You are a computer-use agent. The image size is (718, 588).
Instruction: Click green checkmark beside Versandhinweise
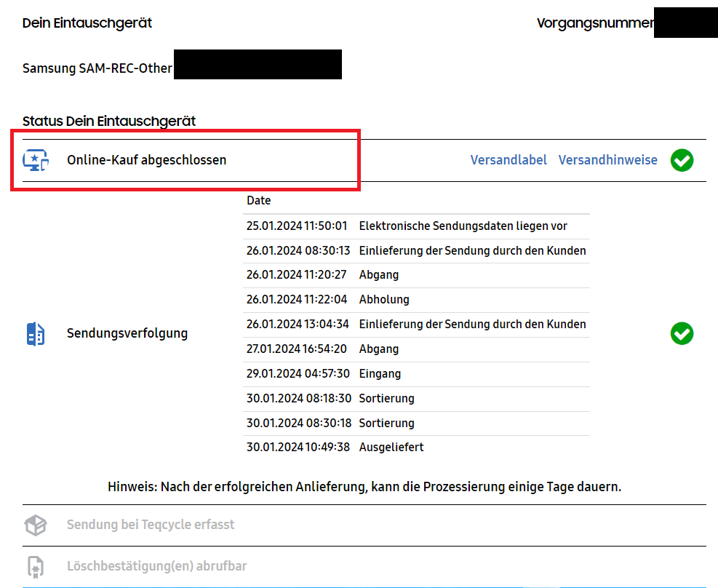pos(682,160)
